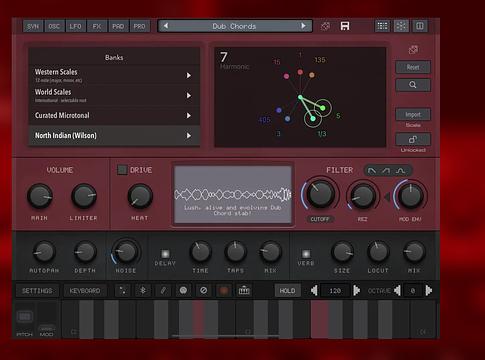Click the delay TAPS knob
Image resolution: width=485 pixels, height=360 pixels.
point(235,252)
